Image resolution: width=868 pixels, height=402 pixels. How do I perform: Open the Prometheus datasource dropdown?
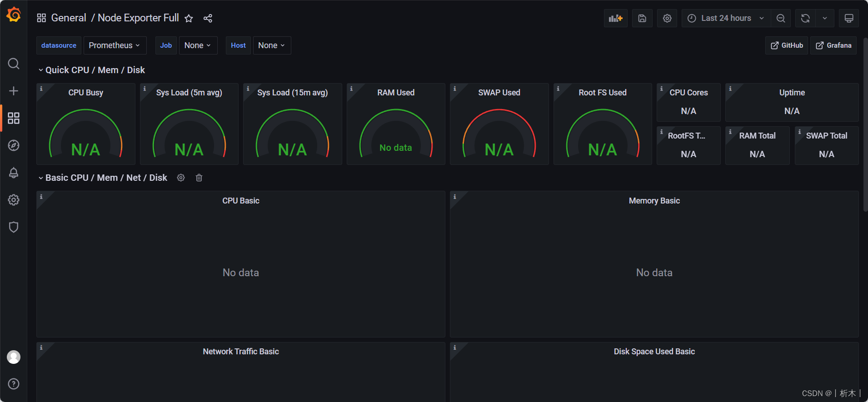click(115, 45)
